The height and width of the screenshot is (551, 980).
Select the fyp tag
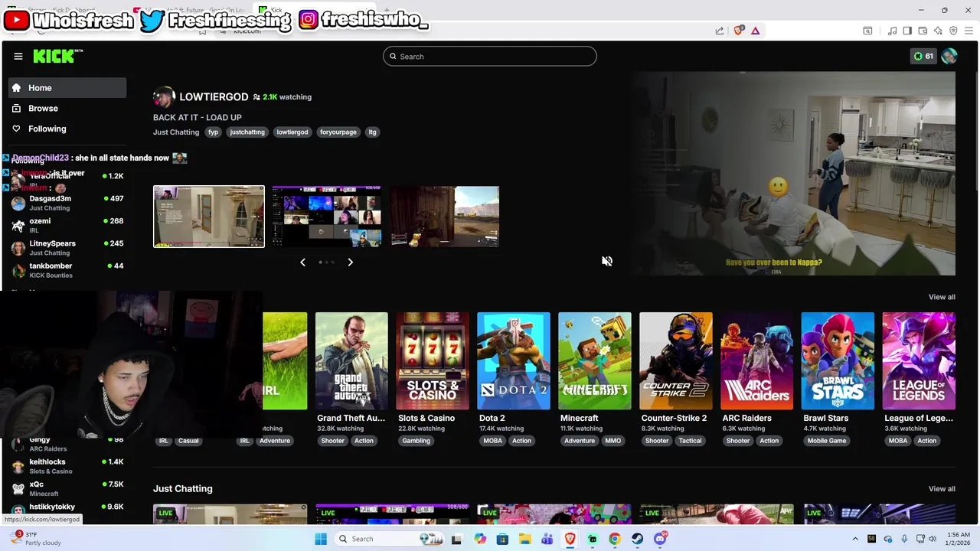point(213,132)
